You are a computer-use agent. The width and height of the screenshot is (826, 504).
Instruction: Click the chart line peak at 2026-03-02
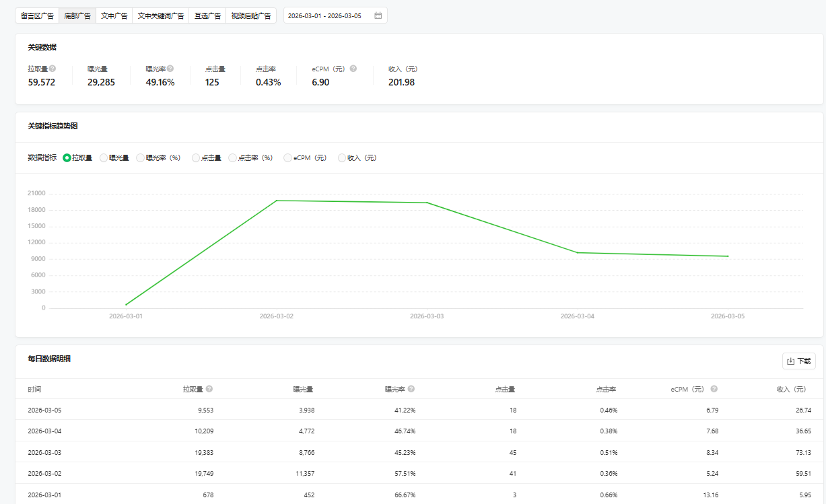(x=277, y=201)
